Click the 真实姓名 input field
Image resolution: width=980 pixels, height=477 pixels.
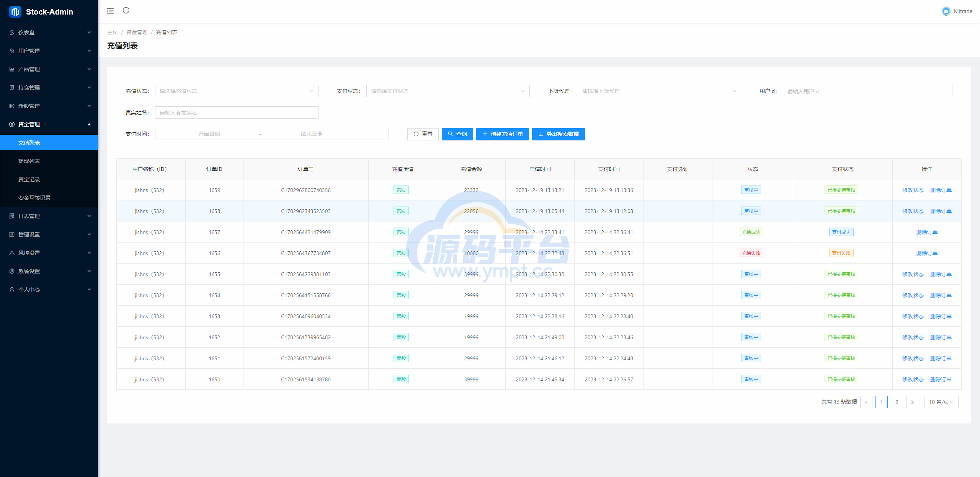tap(236, 113)
